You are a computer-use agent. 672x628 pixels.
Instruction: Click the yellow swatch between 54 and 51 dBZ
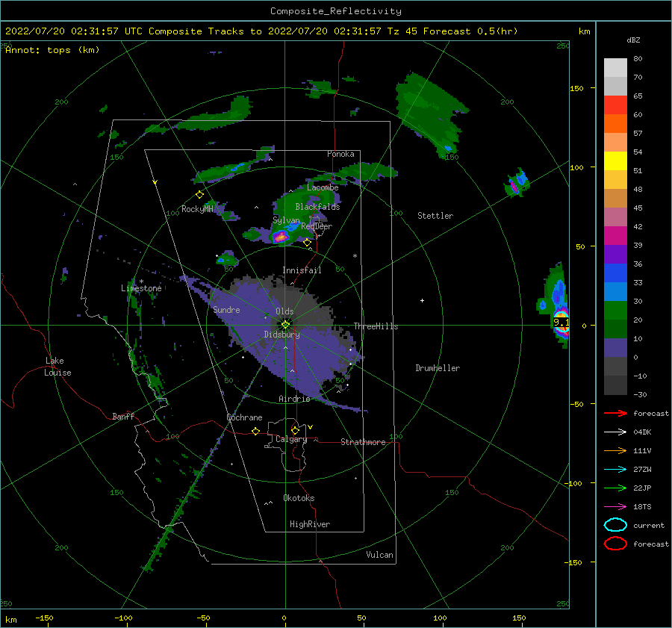[x=615, y=161]
